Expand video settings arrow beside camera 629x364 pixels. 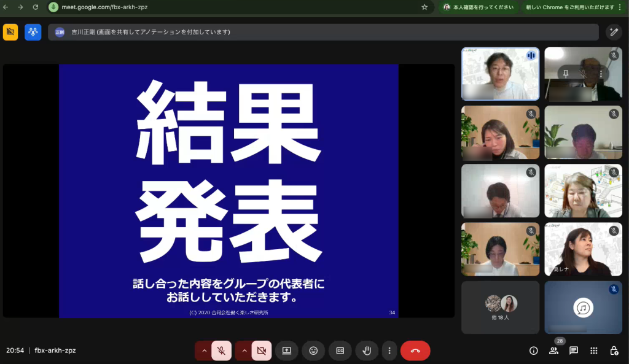[244, 350]
